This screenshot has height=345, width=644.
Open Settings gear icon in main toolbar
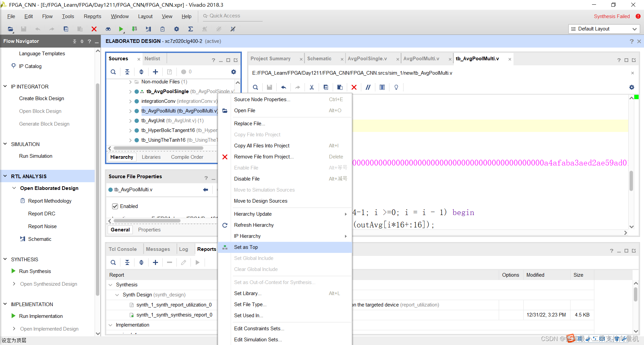[x=176, y=29]
